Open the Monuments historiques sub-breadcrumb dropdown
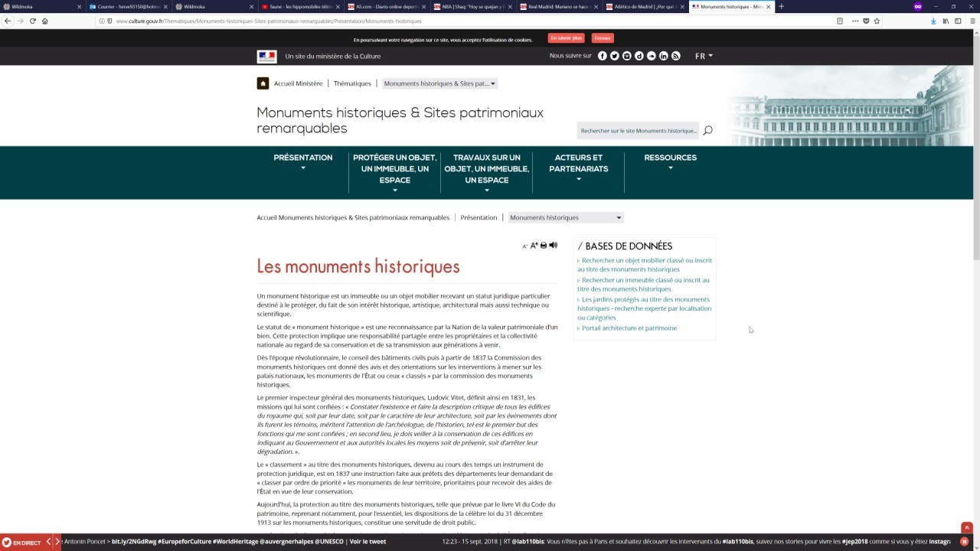Image resolution: width=980 pixels, height=551 pixels. tap(566, 217)
